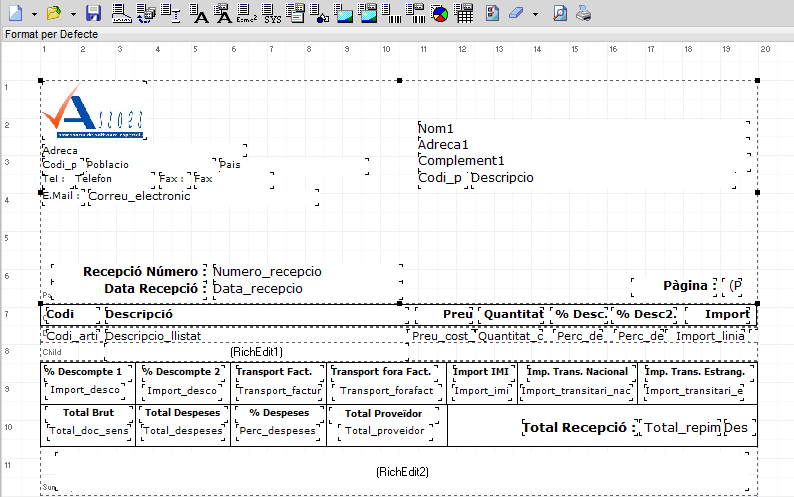Select the Total_doc_sens field
The width and height of the screenshot is (794, 497).
point(89,431)
